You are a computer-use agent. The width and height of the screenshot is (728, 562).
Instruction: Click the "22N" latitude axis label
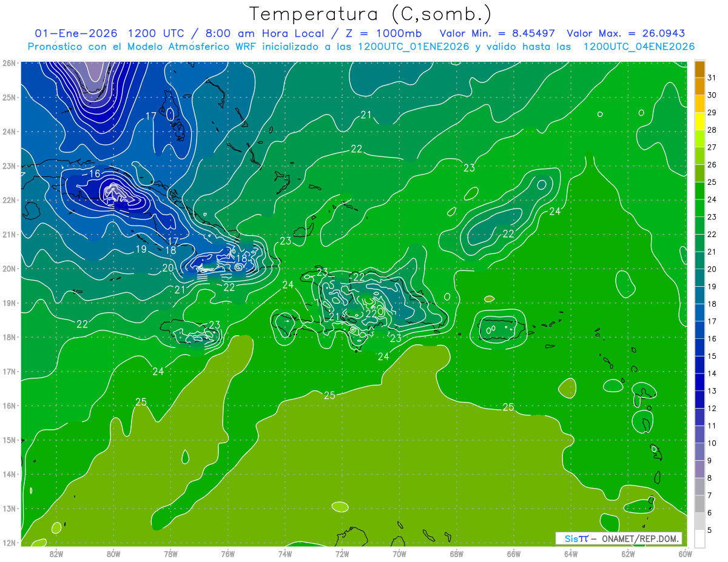click(x=8, y=200)
